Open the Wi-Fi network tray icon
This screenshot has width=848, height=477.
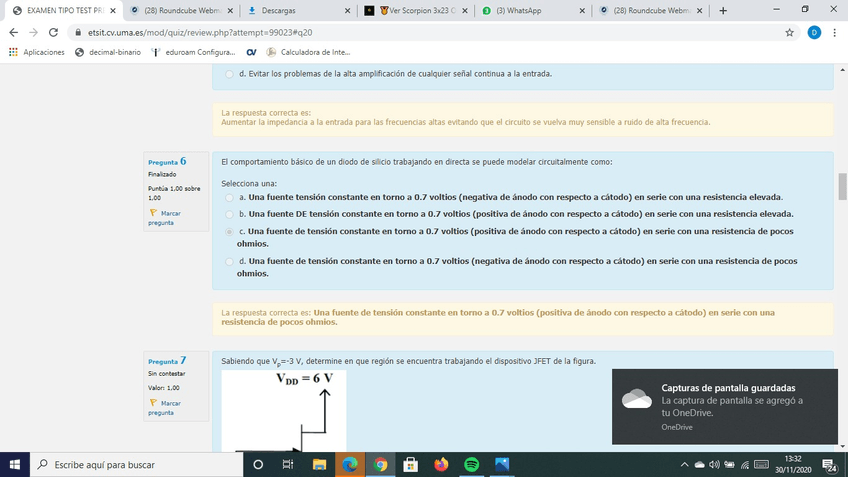(745, 465)
